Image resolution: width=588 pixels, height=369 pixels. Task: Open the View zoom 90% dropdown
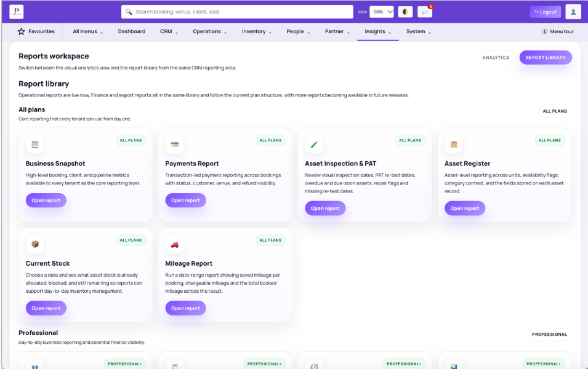[381, 12]
